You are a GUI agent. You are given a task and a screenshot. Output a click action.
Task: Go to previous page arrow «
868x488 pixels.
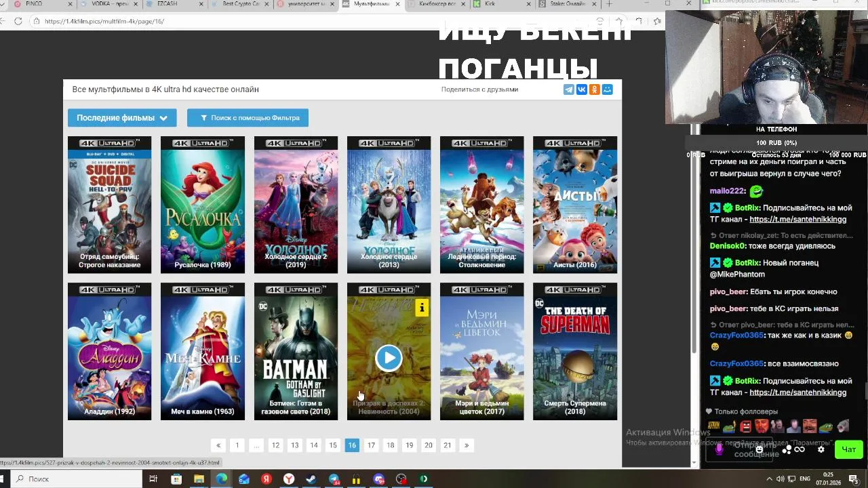click(218, 445)
